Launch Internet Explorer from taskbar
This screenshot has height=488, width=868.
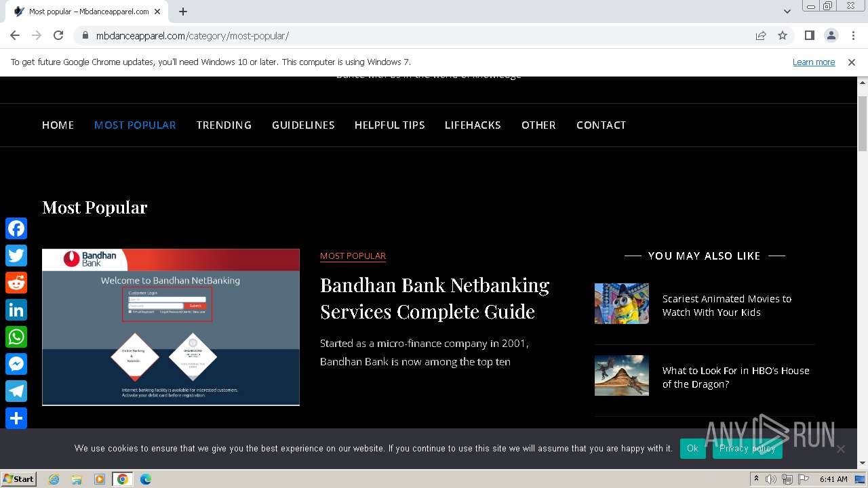tap(54, 479)
